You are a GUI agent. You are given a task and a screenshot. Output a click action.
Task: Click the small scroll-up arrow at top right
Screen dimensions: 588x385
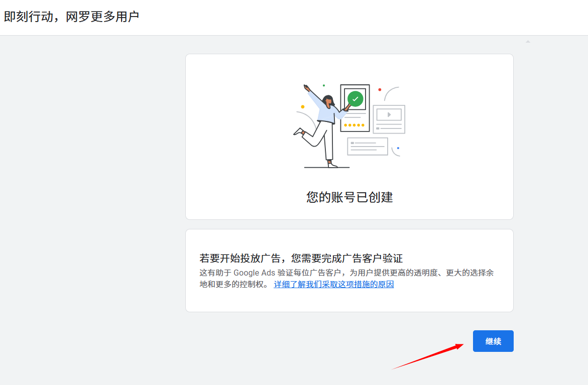[528, 42]
